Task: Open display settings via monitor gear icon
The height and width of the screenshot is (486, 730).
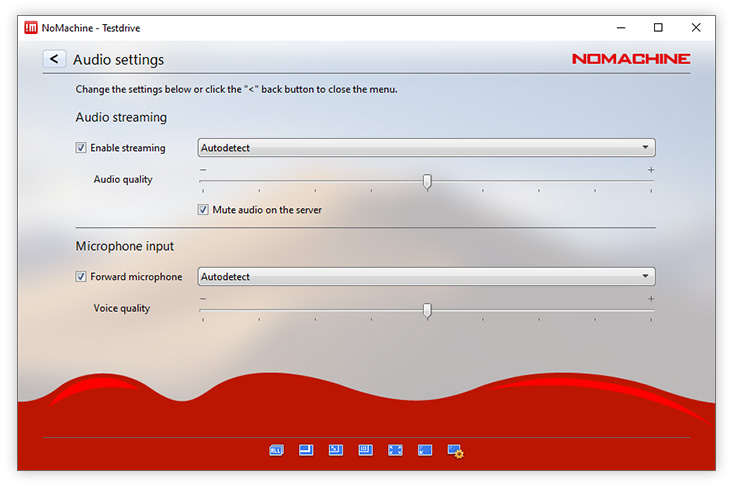Action: click(456, 452)
